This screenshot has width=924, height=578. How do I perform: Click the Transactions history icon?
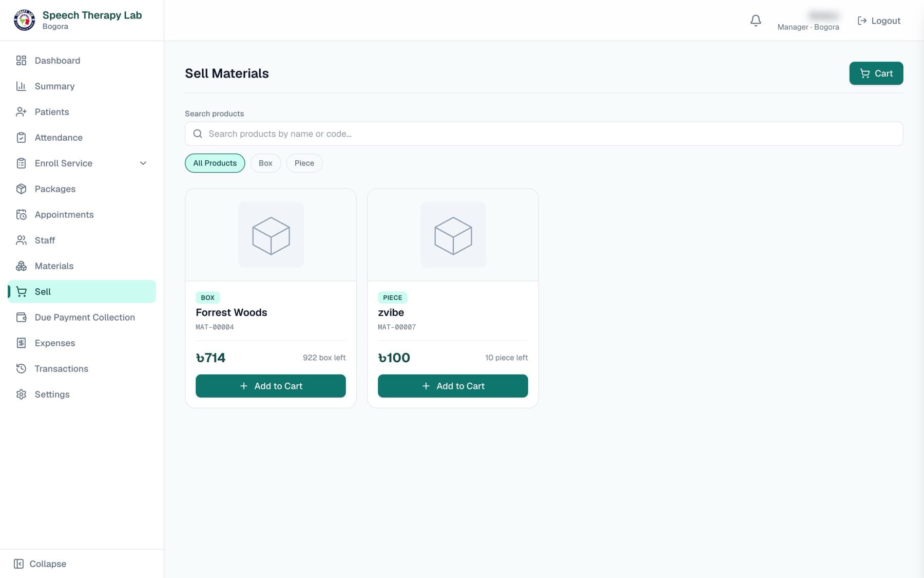click(21, 369)
